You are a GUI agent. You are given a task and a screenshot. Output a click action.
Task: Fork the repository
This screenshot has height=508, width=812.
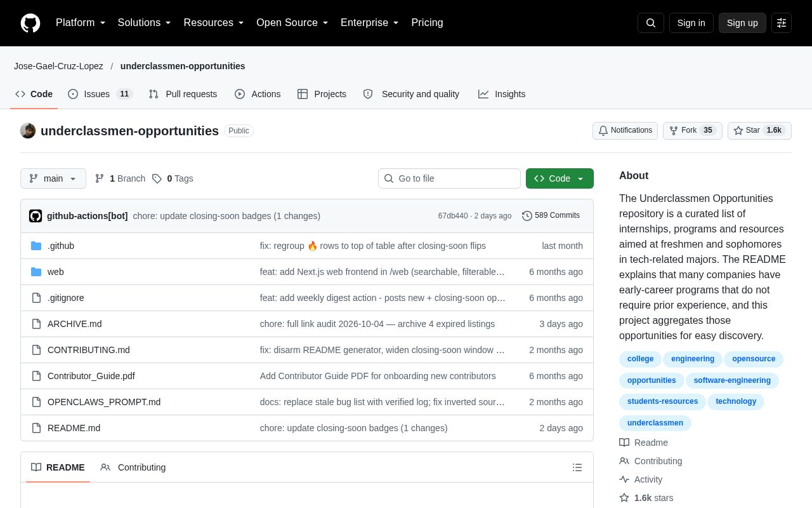[x=692, y=130]
